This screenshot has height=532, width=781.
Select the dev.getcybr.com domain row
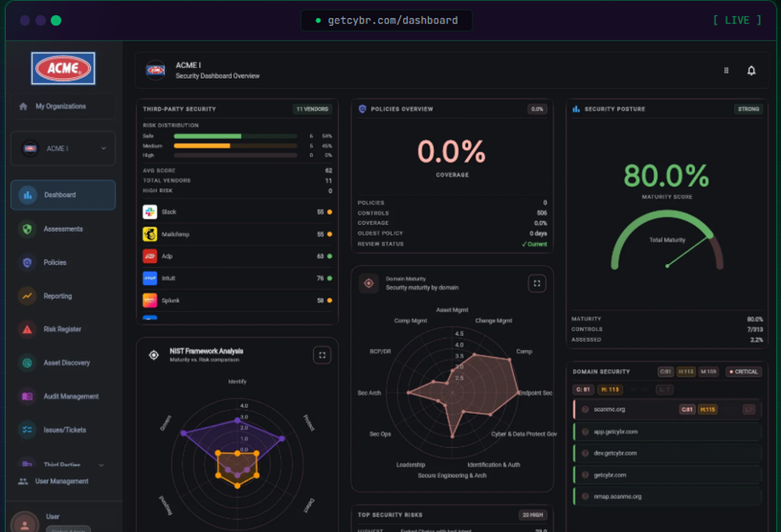coord(668,453)
